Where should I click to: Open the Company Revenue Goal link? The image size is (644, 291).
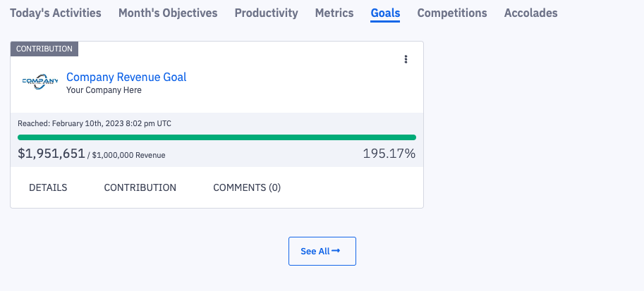[126, 77]
